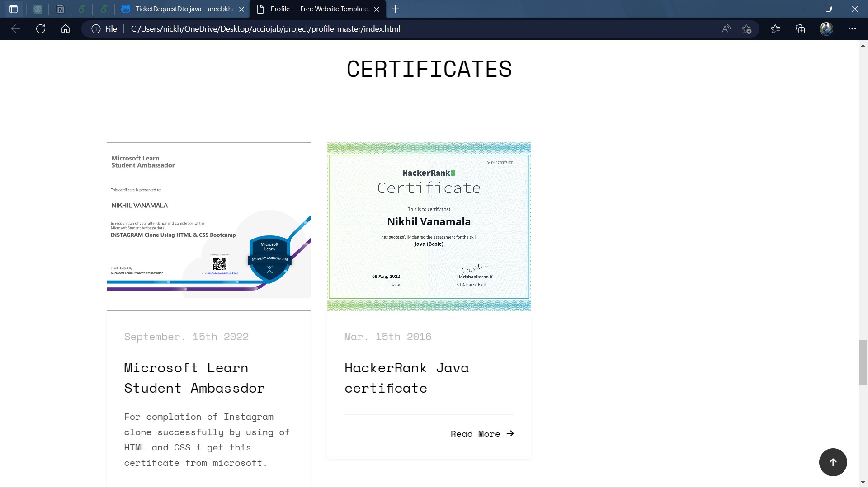Open the Collections panel
The width and height of the screenshot is (868, 488).
coord(800,28)
